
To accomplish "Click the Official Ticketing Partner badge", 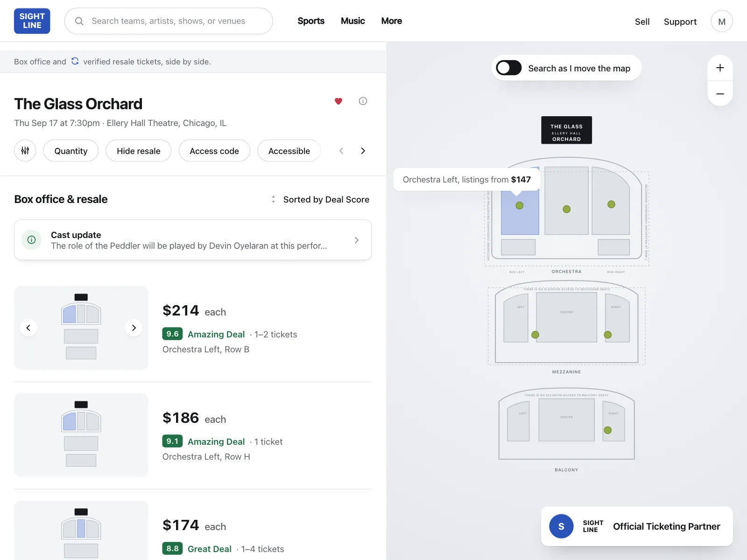I will 637,526.
